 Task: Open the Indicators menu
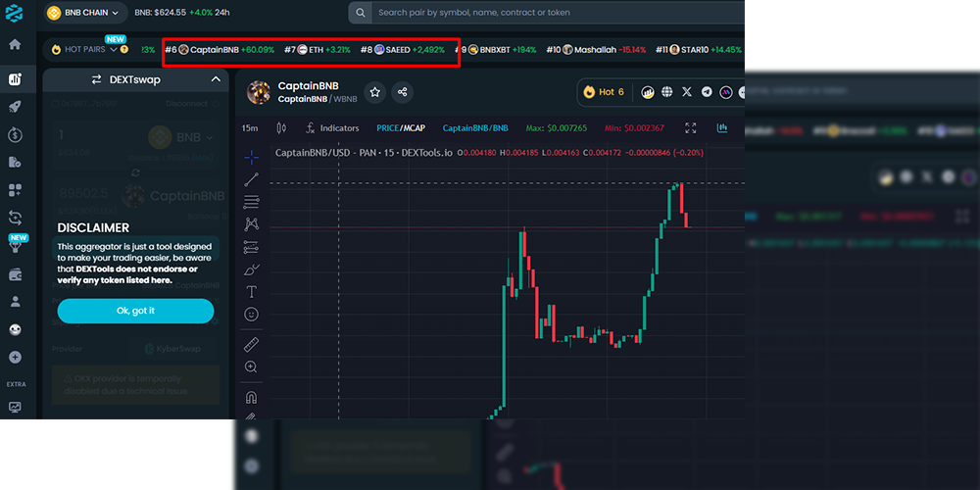click(x=332, y=128)
